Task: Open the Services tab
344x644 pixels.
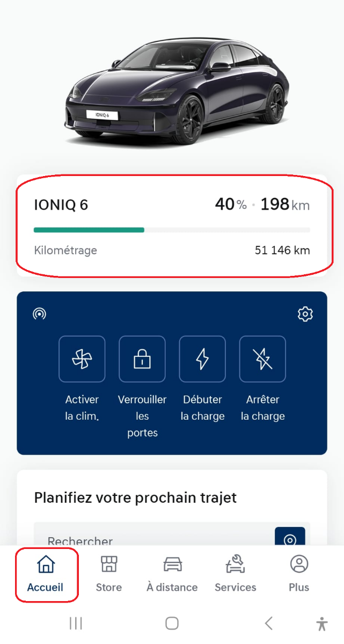Action: coord(235,574)
